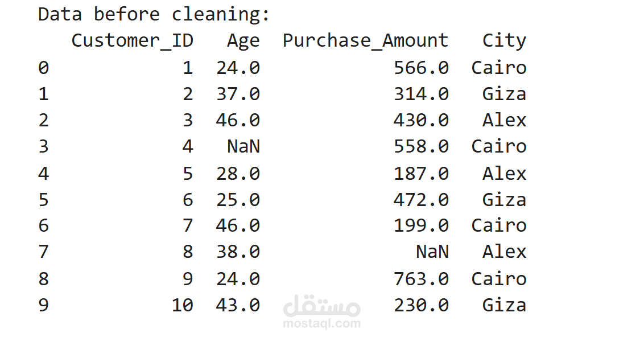Click the NaN value under Purchase_Amount

pos(432,252)
